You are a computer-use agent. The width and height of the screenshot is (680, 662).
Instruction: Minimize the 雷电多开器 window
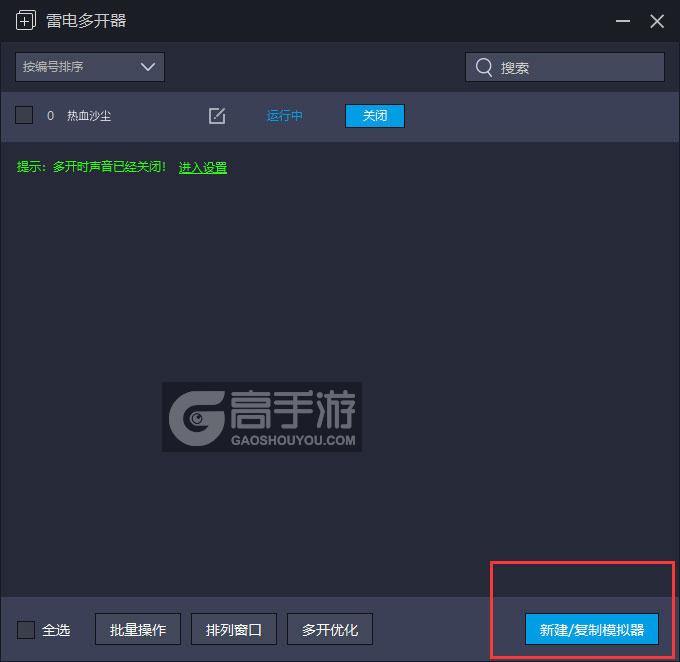(623, 21)
